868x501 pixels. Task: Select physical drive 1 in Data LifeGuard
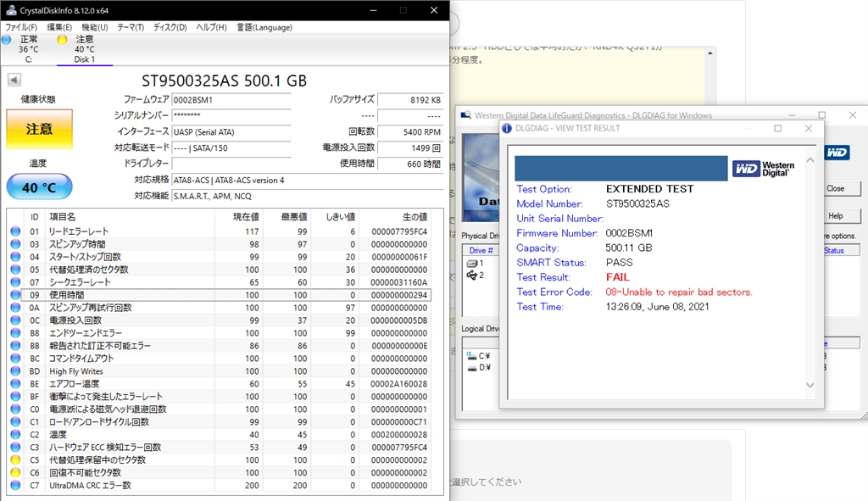click(x=476, y=263)
